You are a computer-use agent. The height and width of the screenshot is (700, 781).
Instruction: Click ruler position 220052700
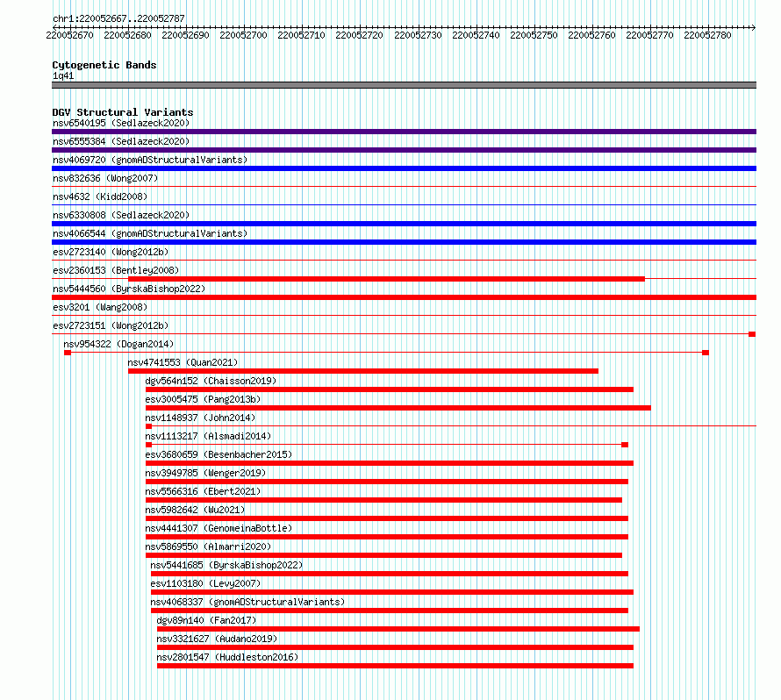(244, 35)
